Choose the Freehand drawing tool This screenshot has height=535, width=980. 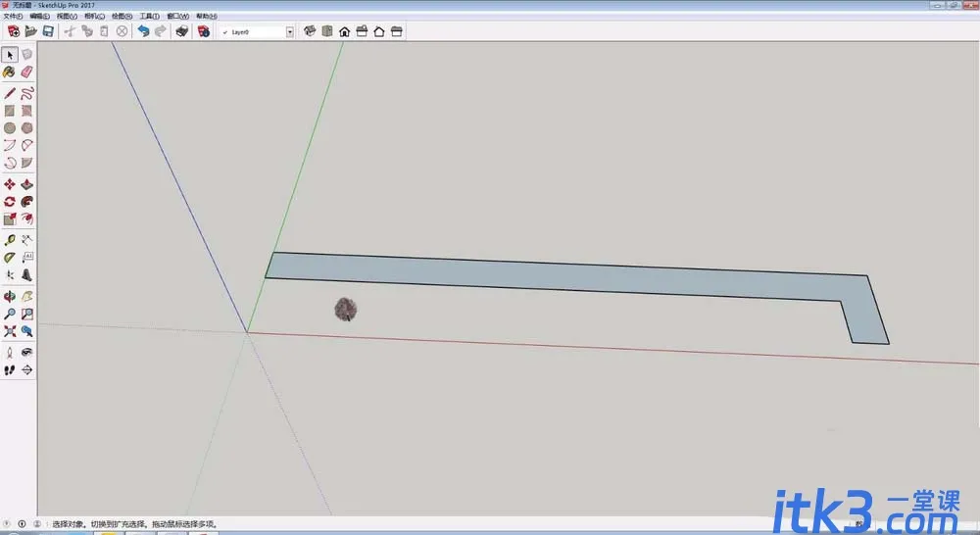[26, 94]
